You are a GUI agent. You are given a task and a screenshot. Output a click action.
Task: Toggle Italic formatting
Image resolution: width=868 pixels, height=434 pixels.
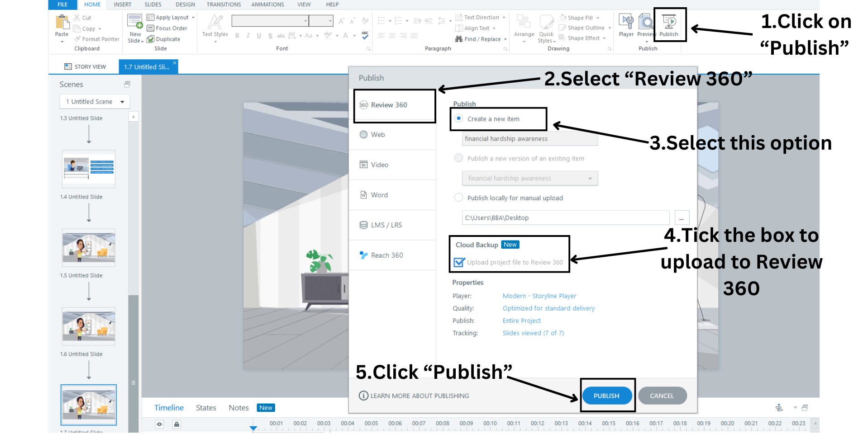pos(248,36)
